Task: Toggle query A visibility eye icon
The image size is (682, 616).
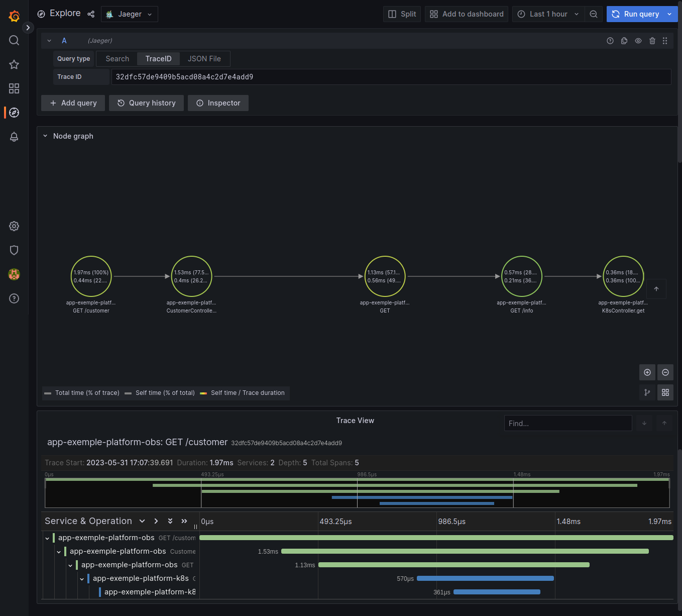Action: pyautogui.click(x=638, y=41)
